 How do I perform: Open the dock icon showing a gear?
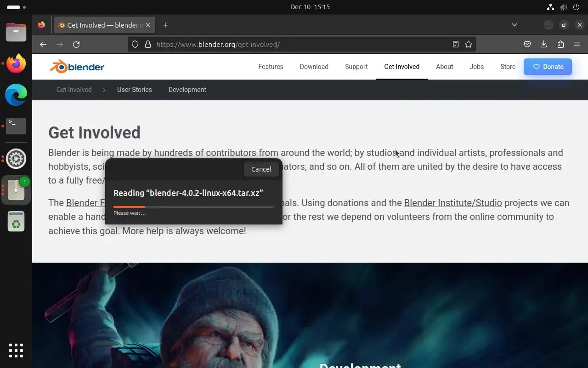[x=16, y=159]
